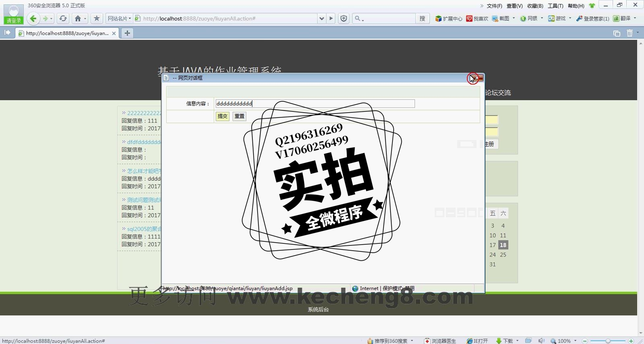The image size is (644, 344).
Task: Toggle the sound mute speaker icon
Action: [x=541, y=341]
